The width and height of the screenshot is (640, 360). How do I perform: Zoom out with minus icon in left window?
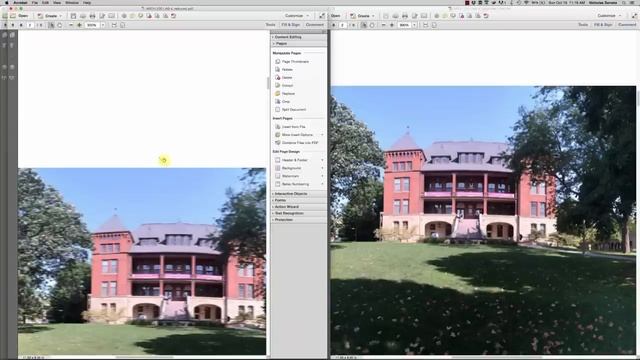pos(71,25)
